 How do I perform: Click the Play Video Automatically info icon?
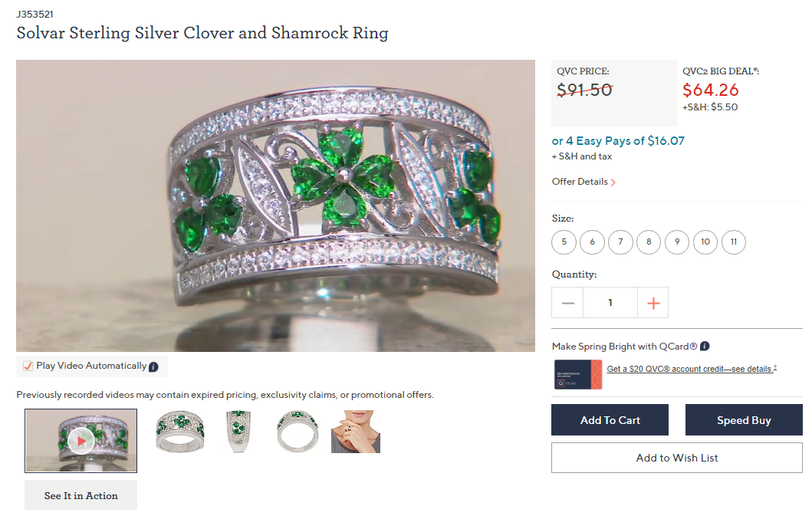153,367
